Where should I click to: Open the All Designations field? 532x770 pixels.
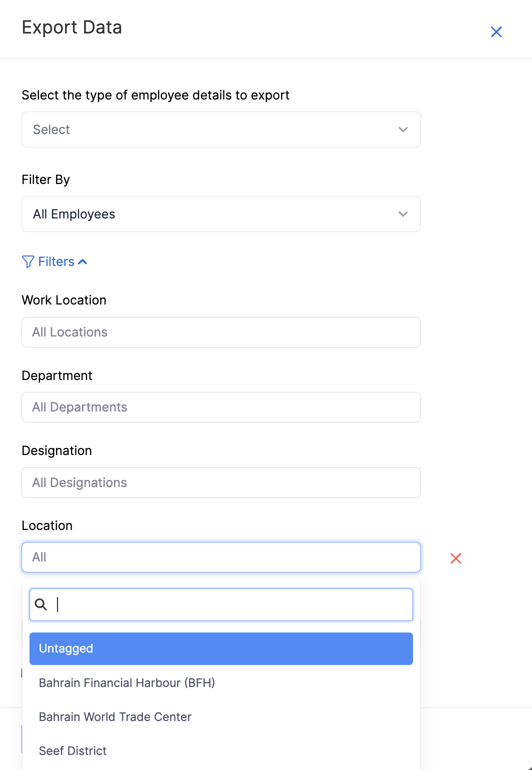point(221,482)
